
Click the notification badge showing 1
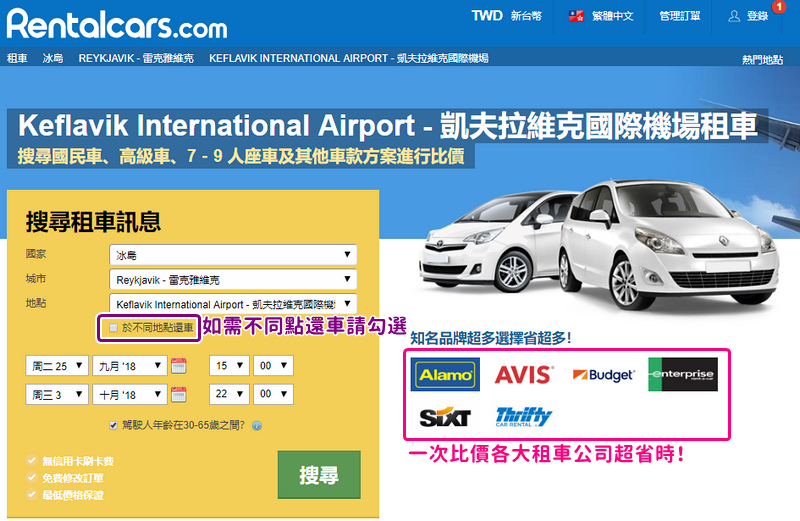click(779, 7)
